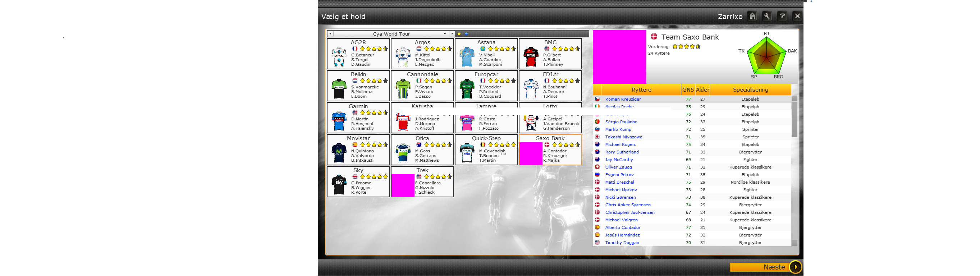Go to previous database with left arrow
The width and height of the screenshot is (980, 276).
click(330, 34)
